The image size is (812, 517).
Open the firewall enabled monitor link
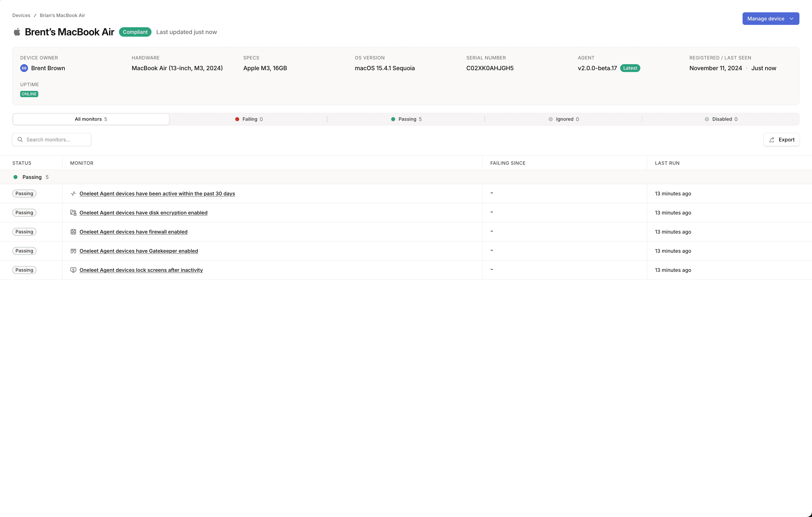pyautogui.click(x=133, y=232)
